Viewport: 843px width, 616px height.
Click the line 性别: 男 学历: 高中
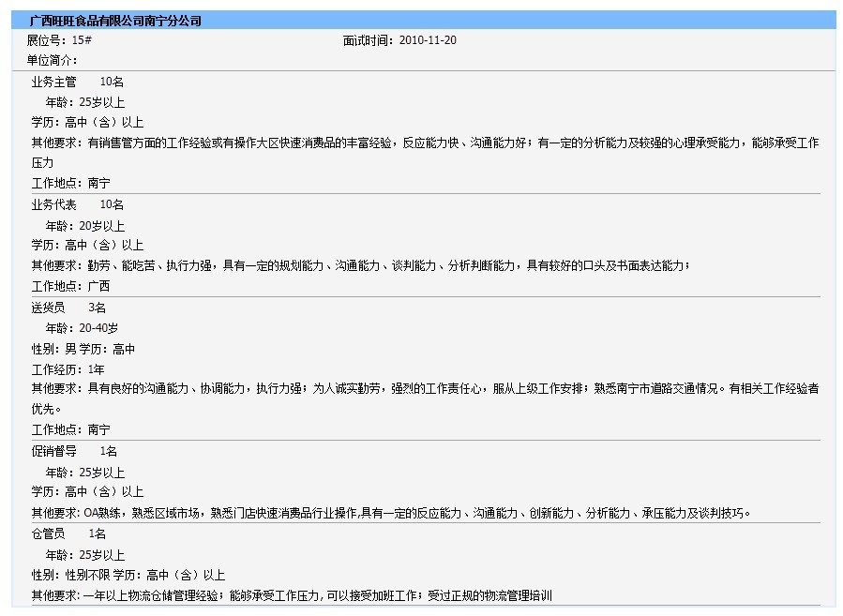tap(83, 349)
